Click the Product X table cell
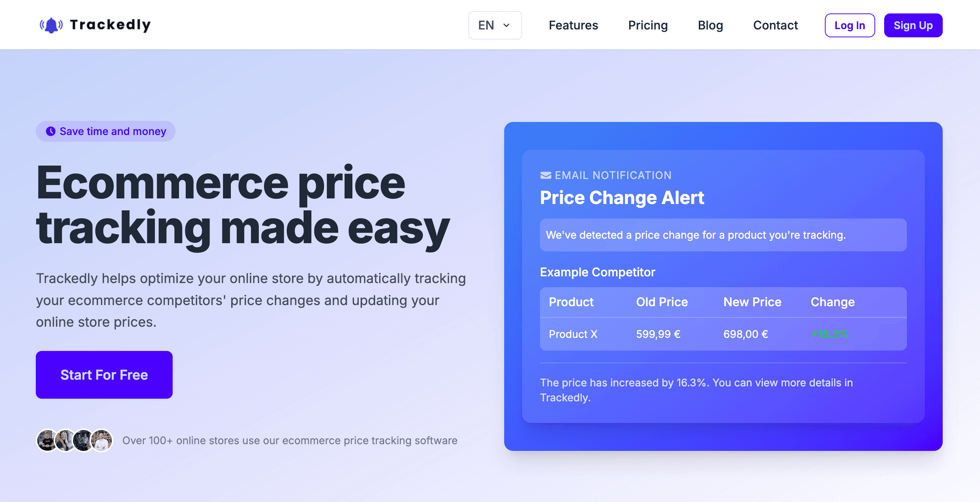 point(572,334)
